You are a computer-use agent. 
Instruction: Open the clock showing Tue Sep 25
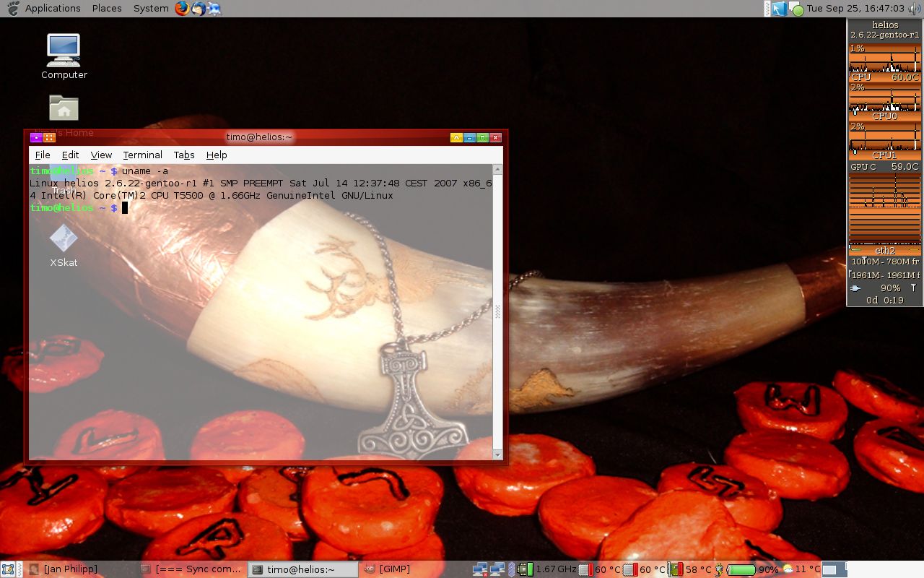point(855,9)
